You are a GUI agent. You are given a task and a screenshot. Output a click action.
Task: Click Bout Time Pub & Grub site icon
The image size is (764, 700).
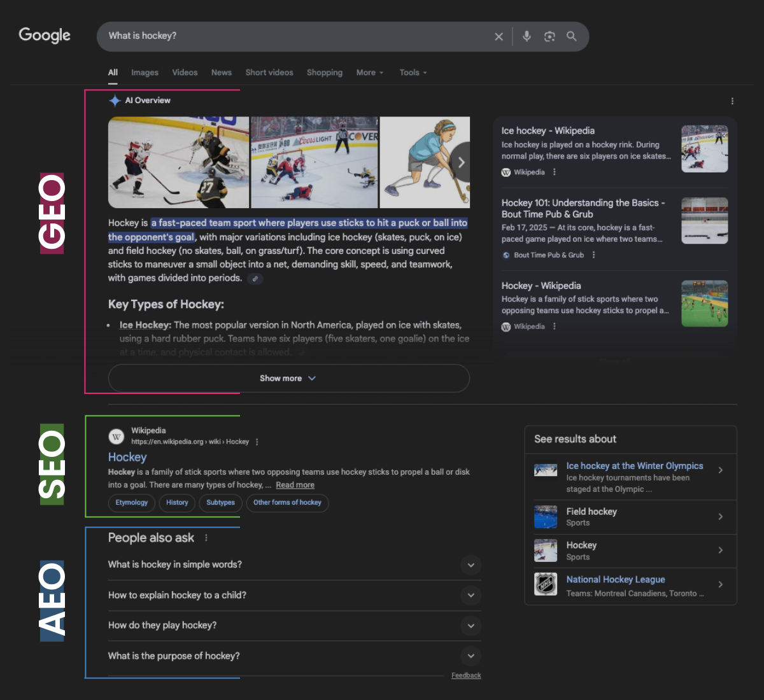506,255
